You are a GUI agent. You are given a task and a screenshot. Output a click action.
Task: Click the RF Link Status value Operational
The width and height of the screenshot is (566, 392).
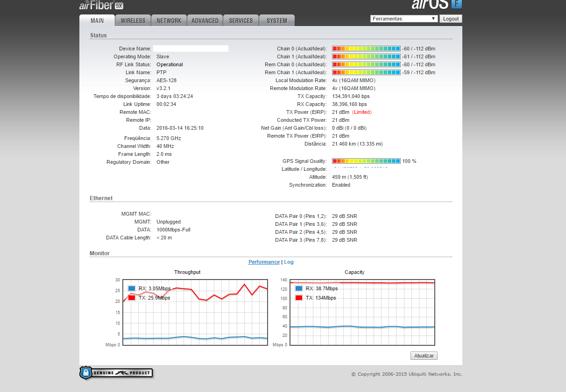coord(170,64)
